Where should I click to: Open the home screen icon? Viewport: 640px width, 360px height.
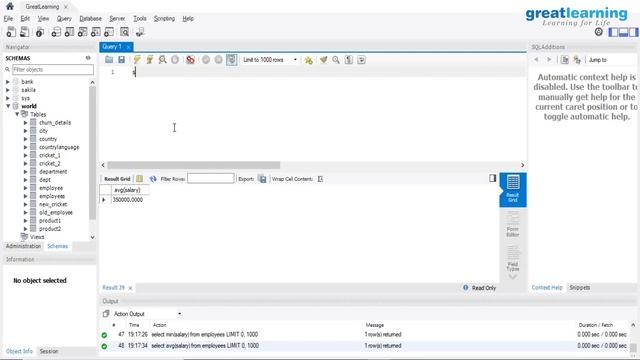[x=10, y=6]
